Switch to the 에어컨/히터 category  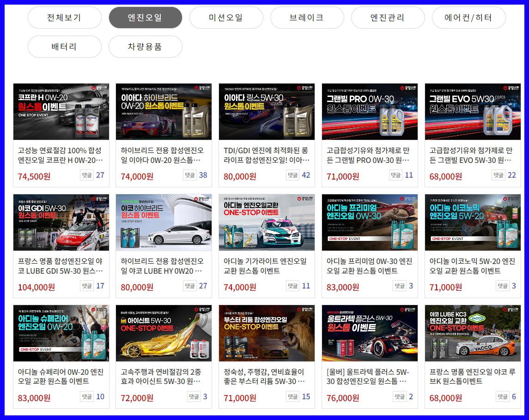tap(468, 18)
